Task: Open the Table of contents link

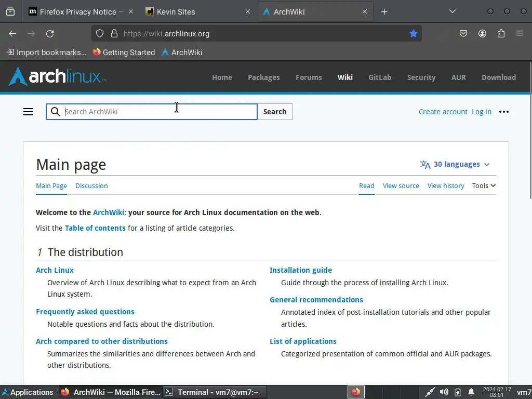Action: pyautogui.click(x=95, y=228)
